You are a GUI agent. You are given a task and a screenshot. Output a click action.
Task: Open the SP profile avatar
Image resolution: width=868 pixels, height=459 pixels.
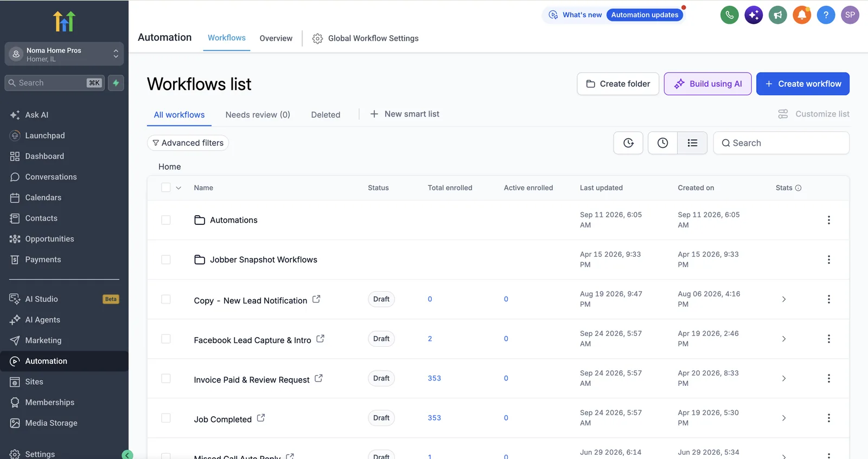tap(850, 15)
